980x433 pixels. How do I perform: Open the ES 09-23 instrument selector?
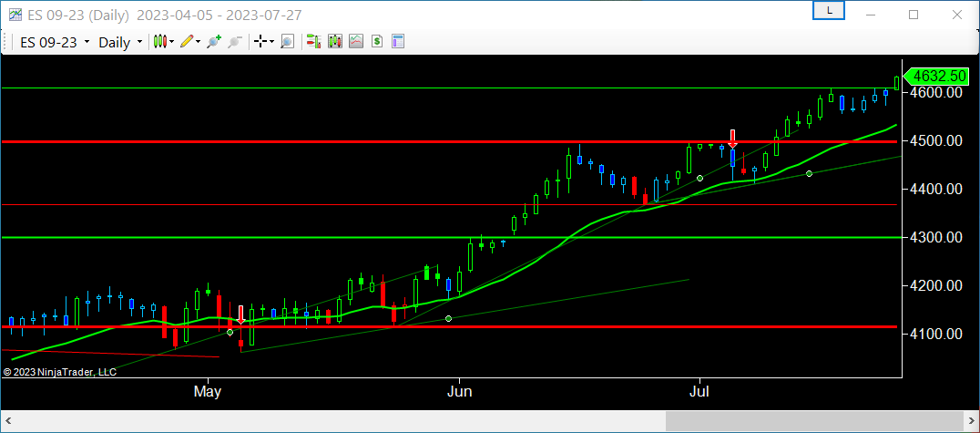coord(55,42)
